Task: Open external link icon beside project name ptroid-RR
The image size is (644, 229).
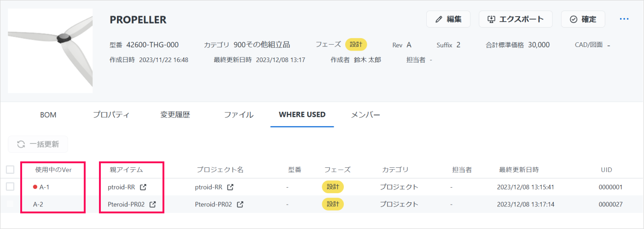Action: point(230,187)
